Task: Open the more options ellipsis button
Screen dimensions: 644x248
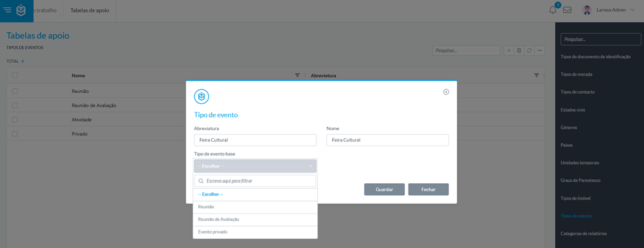Action: pyautogui.click(x=540, y=50)
